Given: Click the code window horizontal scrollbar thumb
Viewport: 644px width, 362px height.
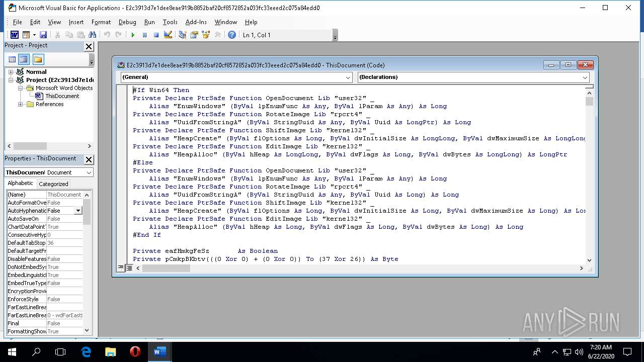Looking at the screenshot, I should tap(166, 268).
